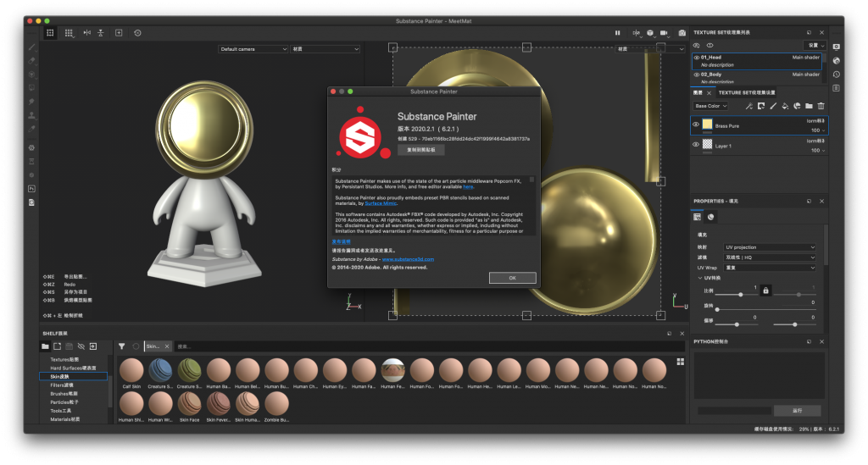This screenshot has height=465, width=868.
Task: Open the 材质 mode dropdown in 3D viewport
Action: click(325, 49)
